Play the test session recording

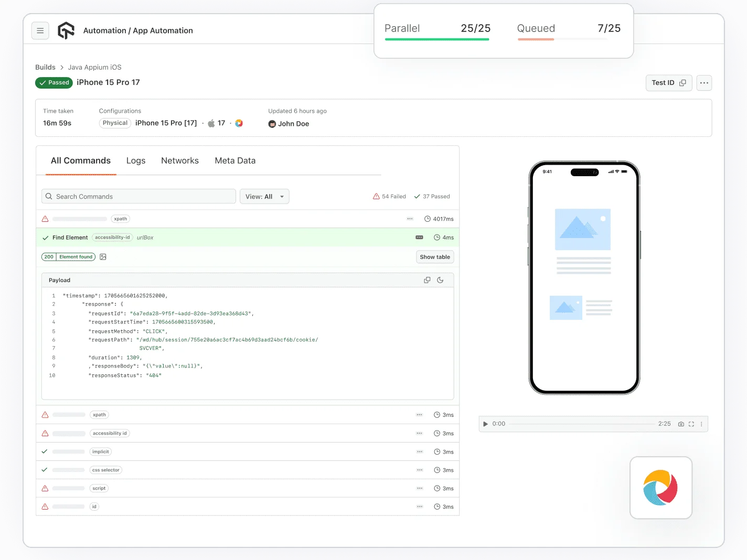485,424
